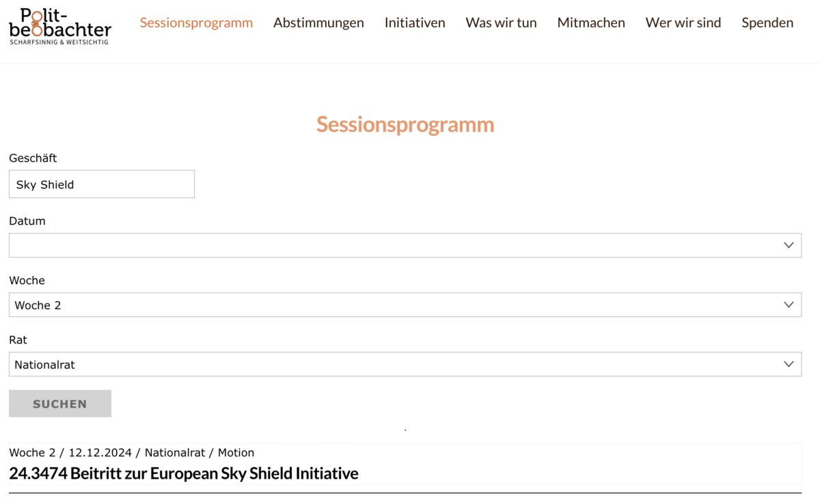This screenshot has height=504, width=820.
Task: Click the Geschäft field label
Action: (33, 158)
